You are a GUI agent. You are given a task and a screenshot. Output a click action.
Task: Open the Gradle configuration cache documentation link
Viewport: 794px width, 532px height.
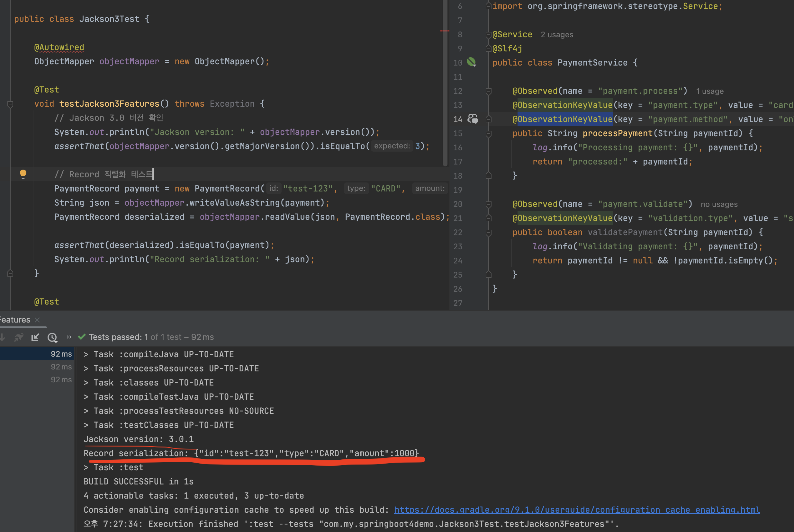click(x=577, y=510)
